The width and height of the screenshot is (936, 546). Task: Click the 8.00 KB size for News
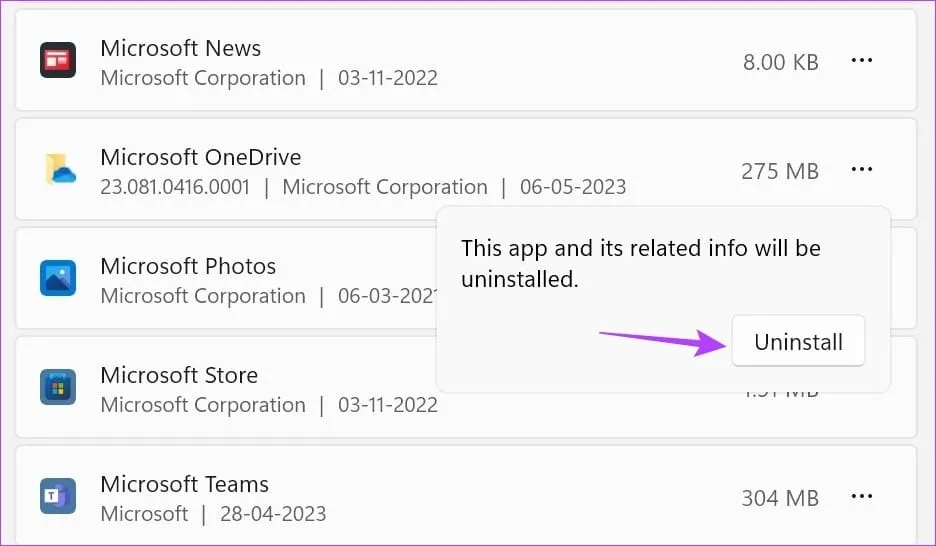tap(780, 62)
